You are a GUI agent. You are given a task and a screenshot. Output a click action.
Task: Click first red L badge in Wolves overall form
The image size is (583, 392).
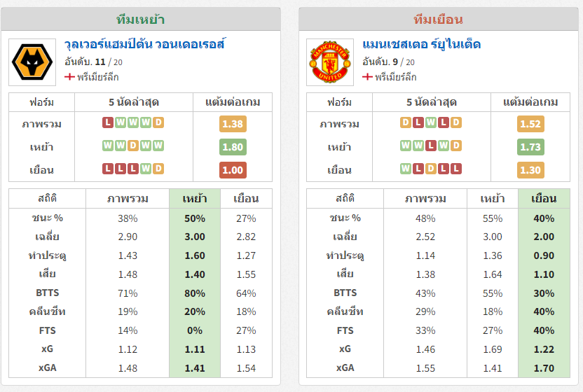click(108, 122)
